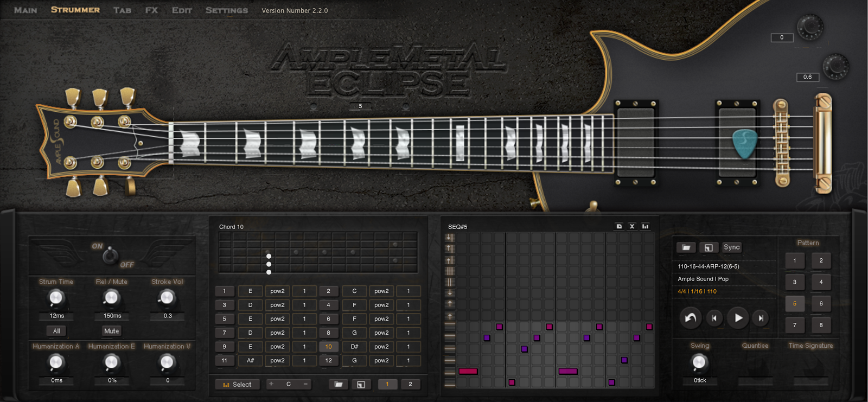Screen dimensions: 868x402
Task: Open root note dropdown showing D#
Action: click(355, 347)
